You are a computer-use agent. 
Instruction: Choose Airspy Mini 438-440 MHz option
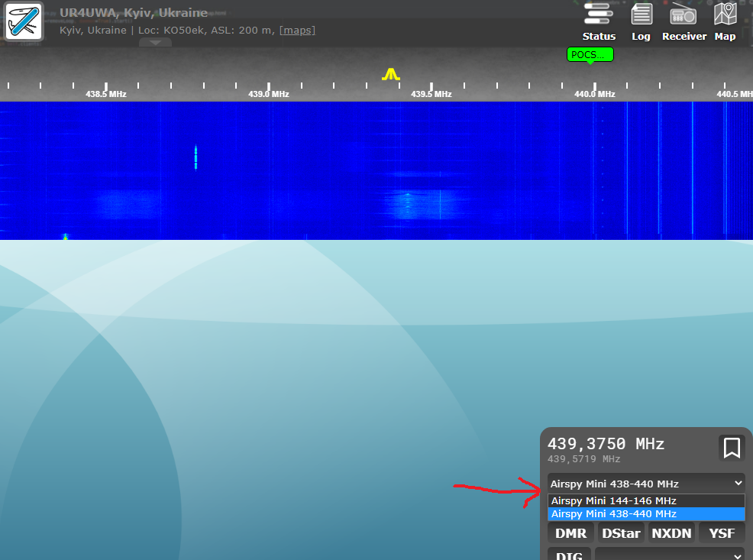coord(614,514)
